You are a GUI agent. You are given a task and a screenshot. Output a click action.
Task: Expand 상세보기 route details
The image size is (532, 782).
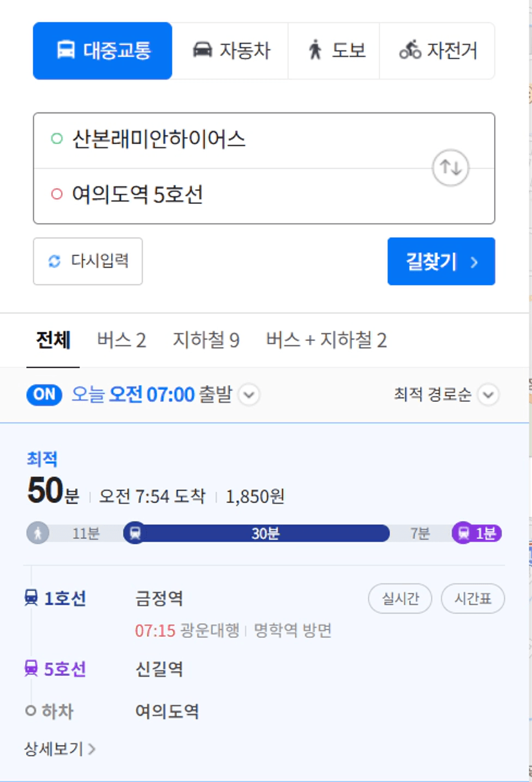(60, 749)
